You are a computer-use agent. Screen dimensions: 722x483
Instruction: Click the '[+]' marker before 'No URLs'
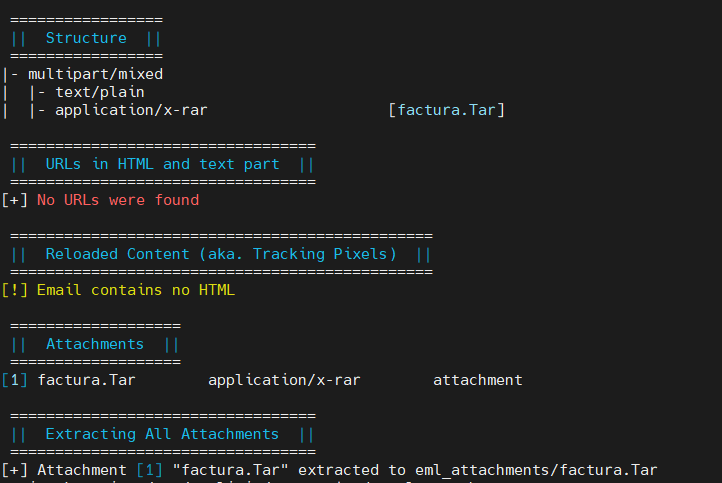point(14,200)
